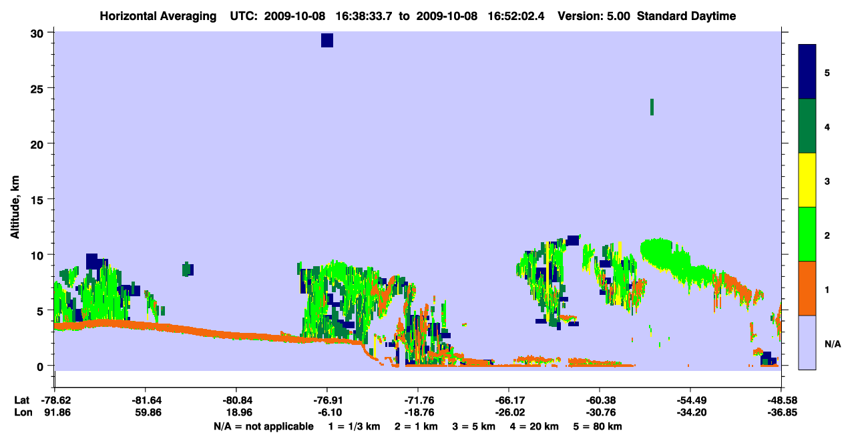Image resolution: width=868 pixels, height=445 pixels.
Task: Click the '2 = 1 km' legend note
Action: tap(416, 426)
